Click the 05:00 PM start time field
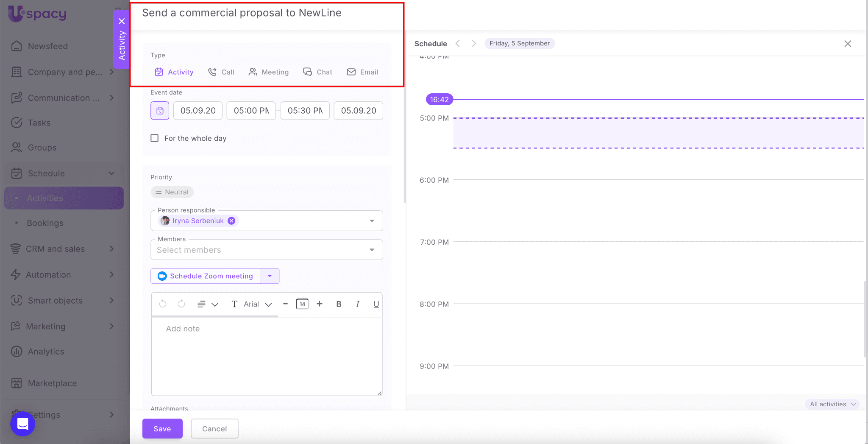Image resolution: width=868 pixels, height=444 pixels. tap(251, 111)
